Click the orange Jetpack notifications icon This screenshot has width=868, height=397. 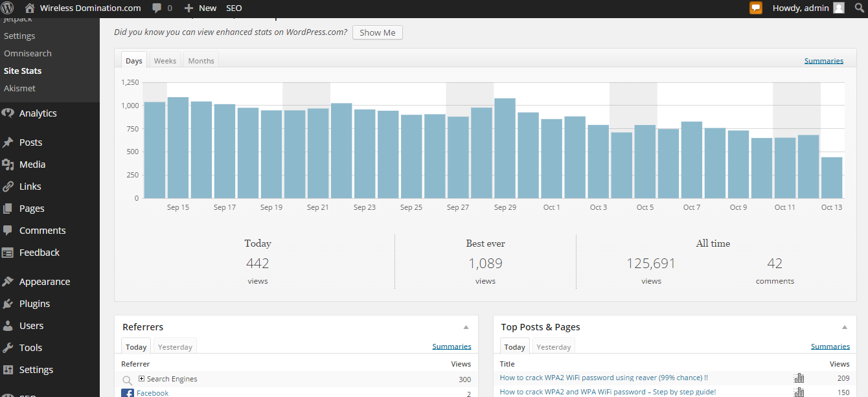(x=756, y=8)
